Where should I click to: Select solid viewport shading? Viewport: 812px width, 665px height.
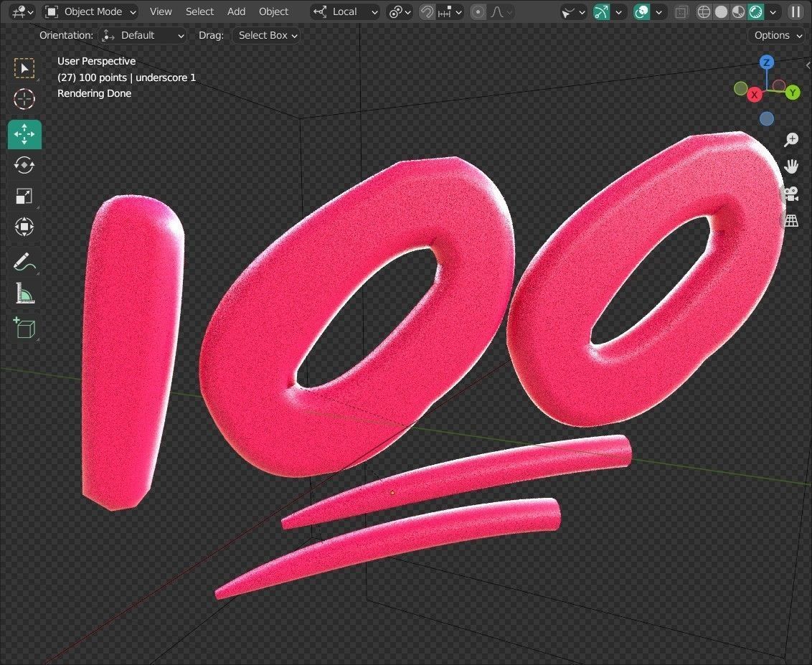pyautogui.click(x=721, y=11)
